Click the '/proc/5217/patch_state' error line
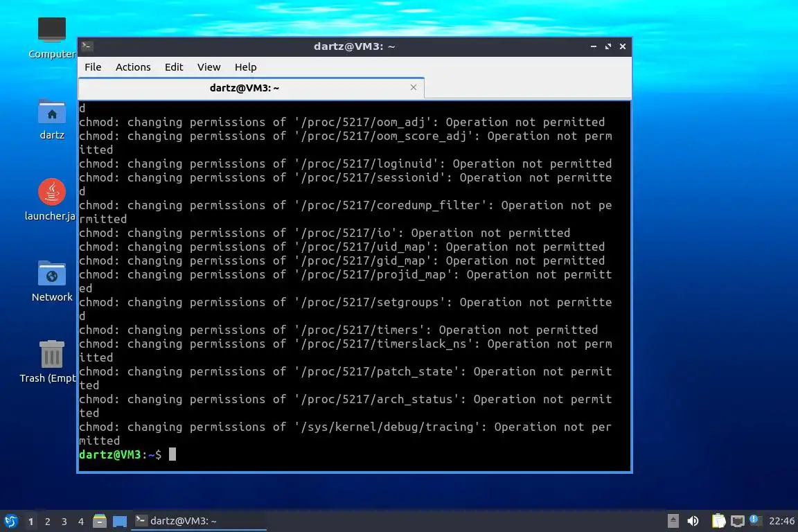The image size is (798, 532). pyautogui.click(x=346, y=378)
